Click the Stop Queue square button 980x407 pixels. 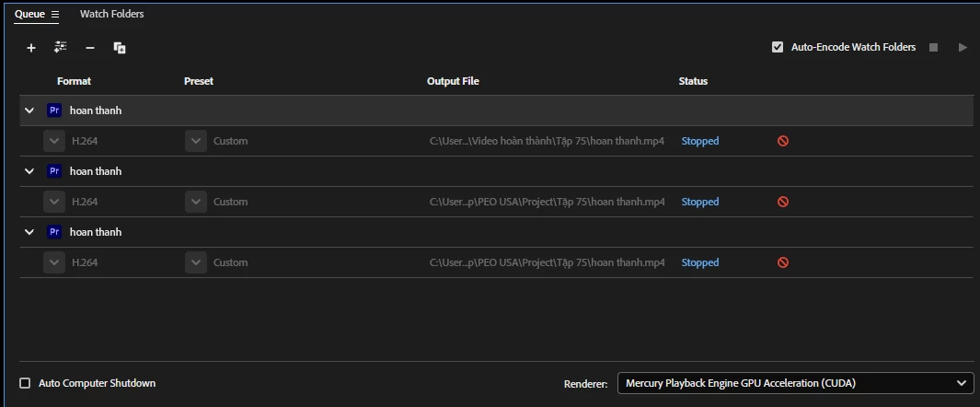coord(933,48)
